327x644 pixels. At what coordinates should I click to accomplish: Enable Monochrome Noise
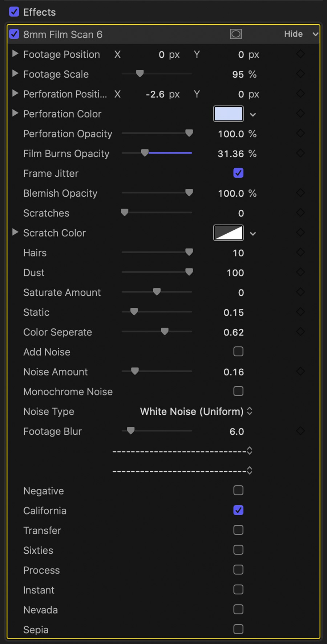(238, 391)
